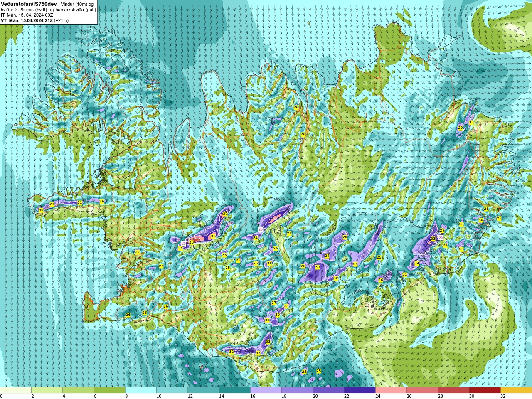Click the yellow gust label 37
The height and width of the screenshot is (399, 532).
coord(225,214)
